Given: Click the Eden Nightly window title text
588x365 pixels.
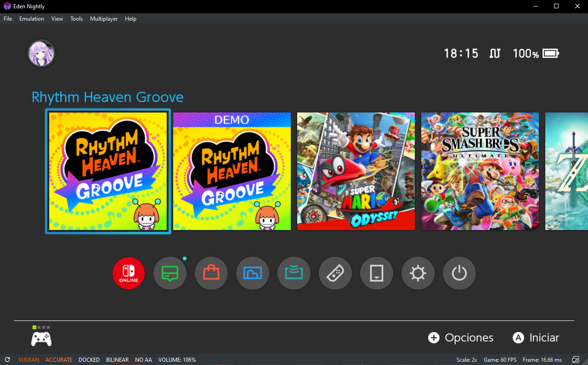Looking at the screenshot, I should [x=29, y=6].
